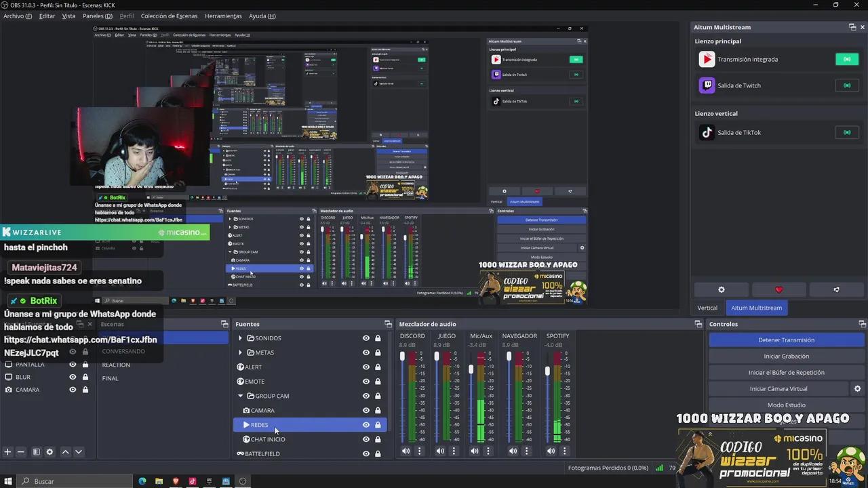The image size is (868, 488).
Task: Move source up with arrow icon
Action: [x=66, y=452]
